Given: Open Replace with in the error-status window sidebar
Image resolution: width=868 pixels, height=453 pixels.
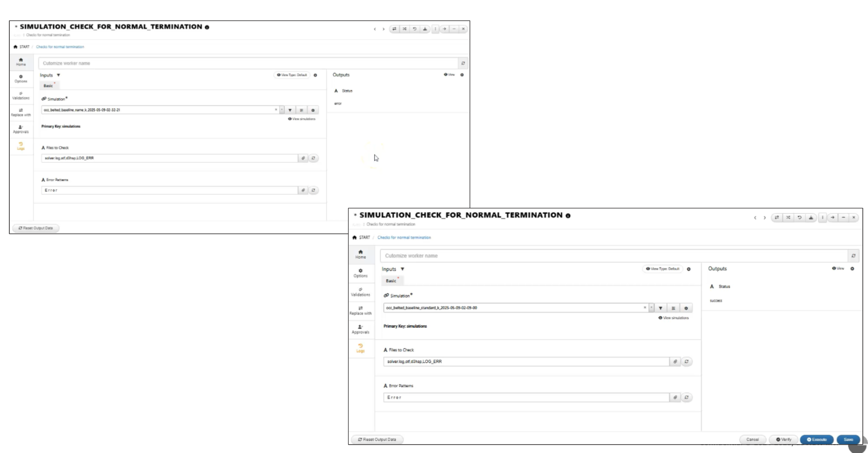Looking at the screenshot, I should pyautogui.click(x=21, y=112).
